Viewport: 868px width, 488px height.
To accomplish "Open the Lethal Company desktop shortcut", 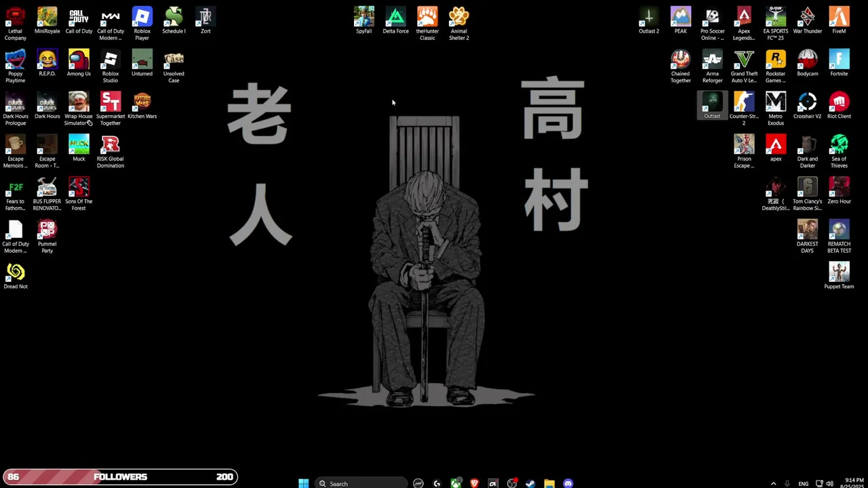I will pyautogui.click(x=16, y=24).
